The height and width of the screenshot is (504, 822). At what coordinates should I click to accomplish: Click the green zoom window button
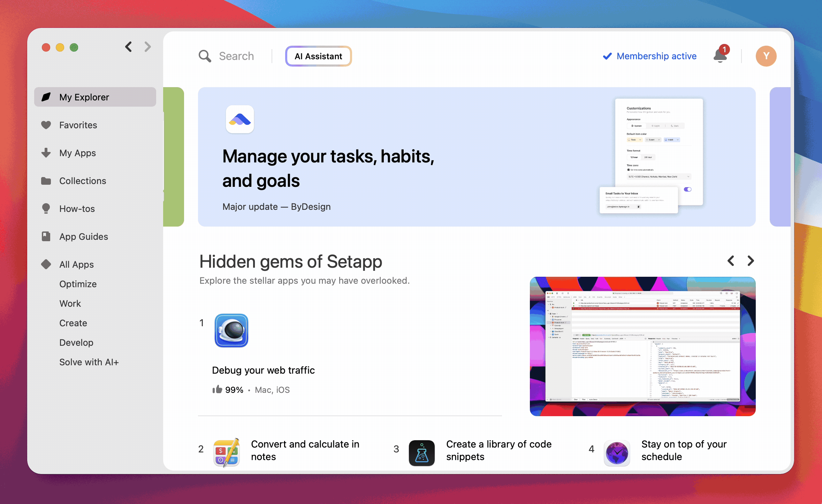coord(74,47)
